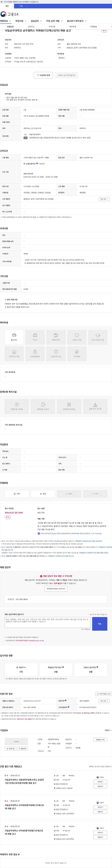Open 지도 보기 for 공주고용센터

point(104,701)
